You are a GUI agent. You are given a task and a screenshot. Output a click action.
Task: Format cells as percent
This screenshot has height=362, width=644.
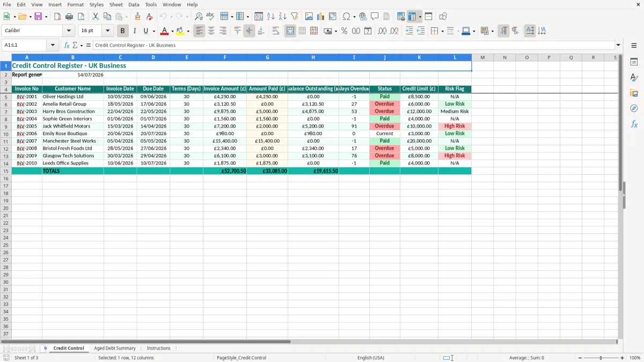tap(344, 31)
